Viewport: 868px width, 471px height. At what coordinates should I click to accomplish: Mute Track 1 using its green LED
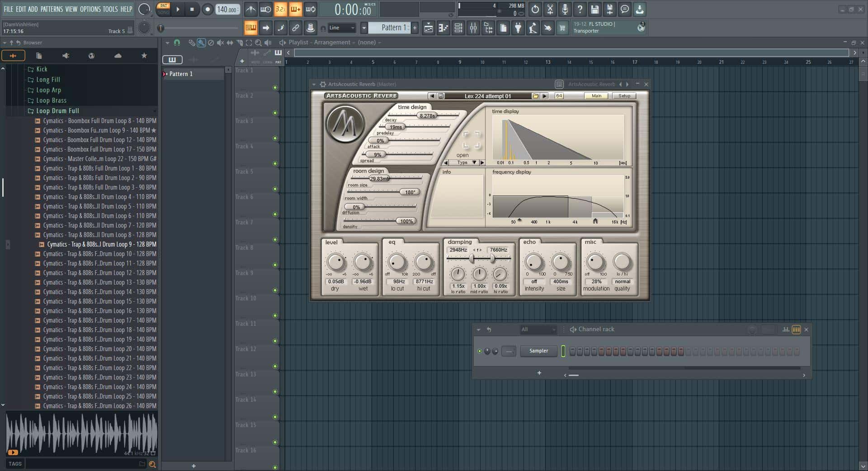275,87
